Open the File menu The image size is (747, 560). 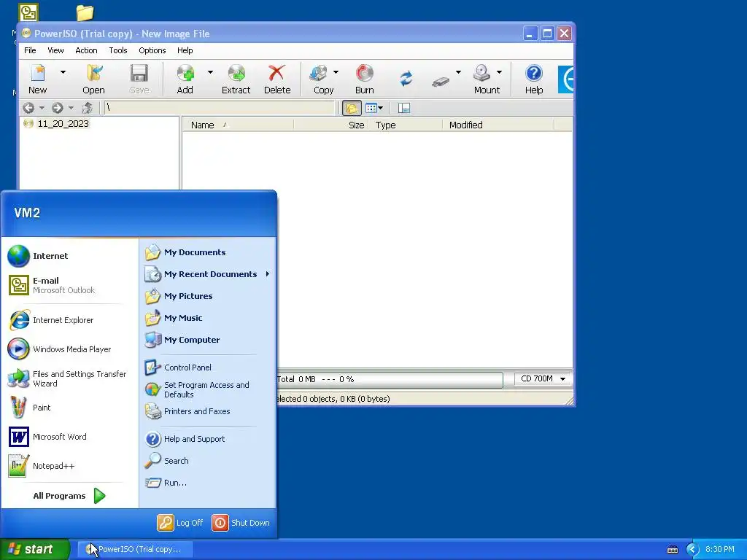tap(30, 50)
